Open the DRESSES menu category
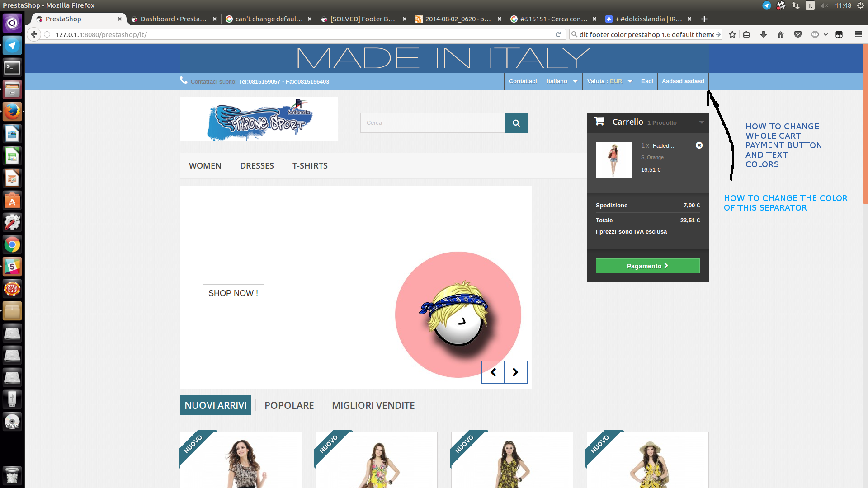Screen dimensions: 868x488 (x=257, y=166)
